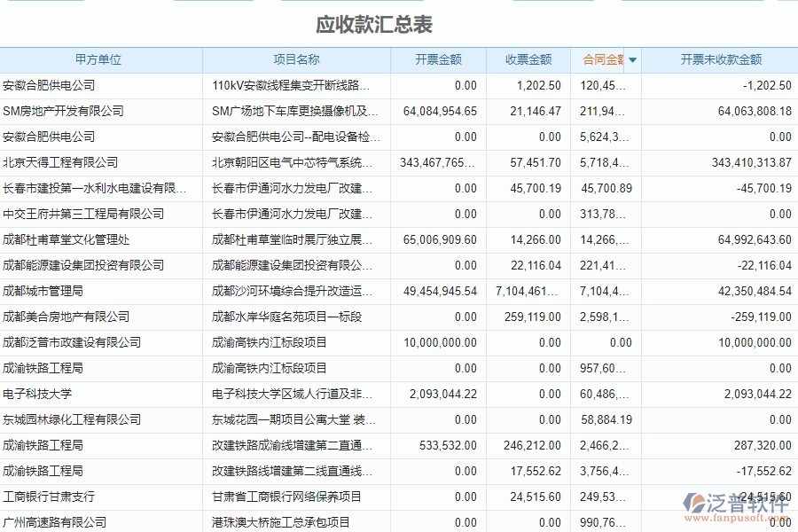Sort the table by 甲方单位 column
The height and width of the screenshot is (532, 798).
tap(102, 59)
